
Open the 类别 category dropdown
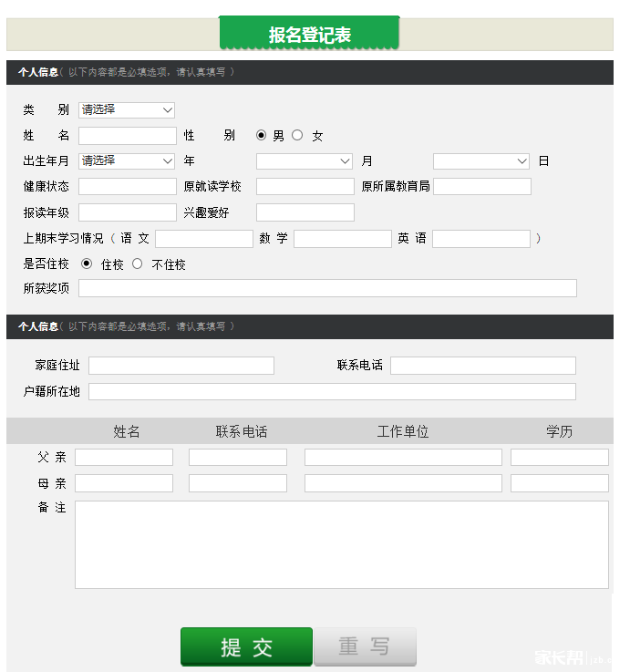(127, 109)
